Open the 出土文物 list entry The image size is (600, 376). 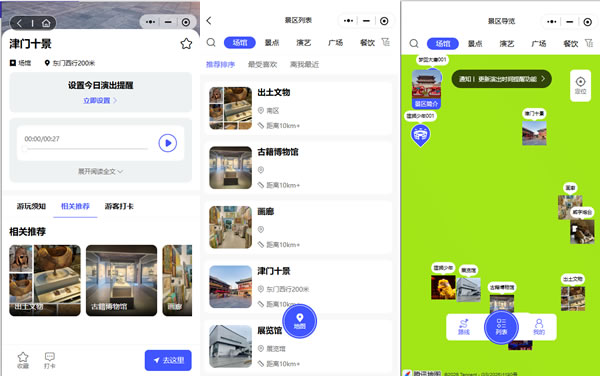(298, 108)
